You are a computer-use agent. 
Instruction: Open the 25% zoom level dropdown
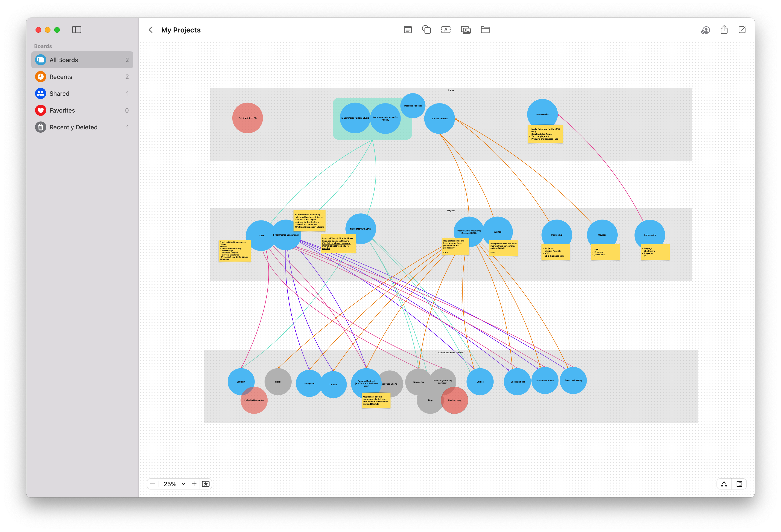[174, 484]
